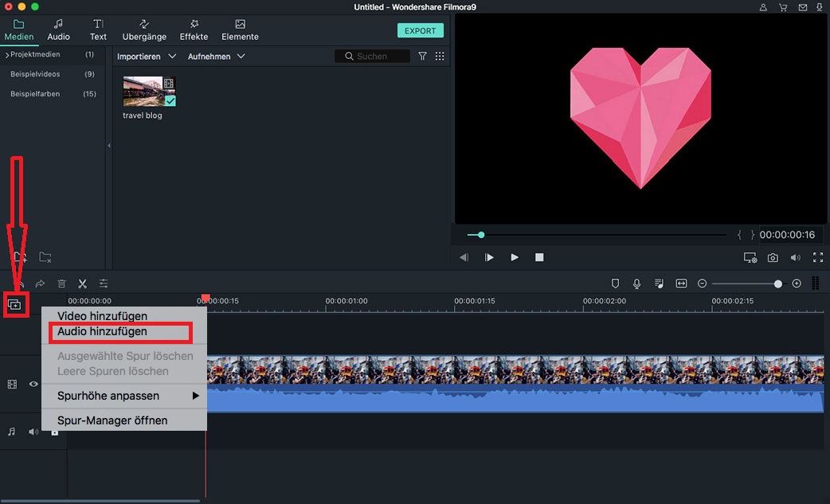Open the user account icon
This screenshot has width=830, height=504.
point(763,7)
